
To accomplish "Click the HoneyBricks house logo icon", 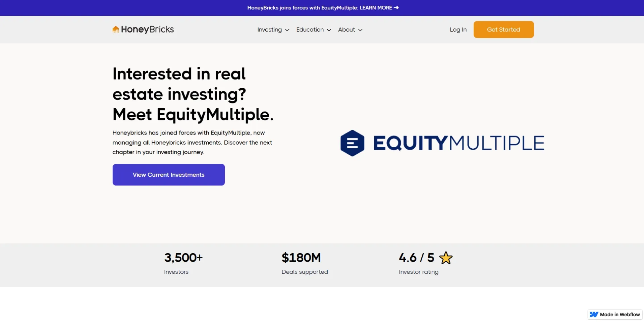I will click(116, 30).
